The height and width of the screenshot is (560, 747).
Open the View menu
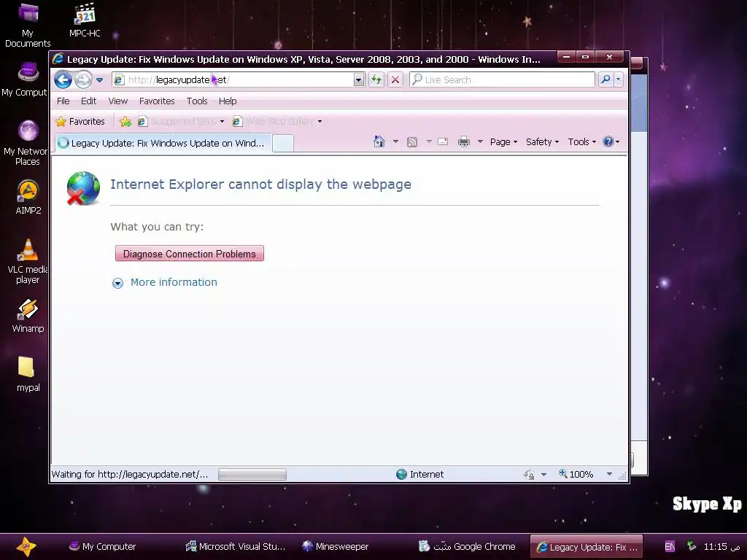(x=117, y=101)
